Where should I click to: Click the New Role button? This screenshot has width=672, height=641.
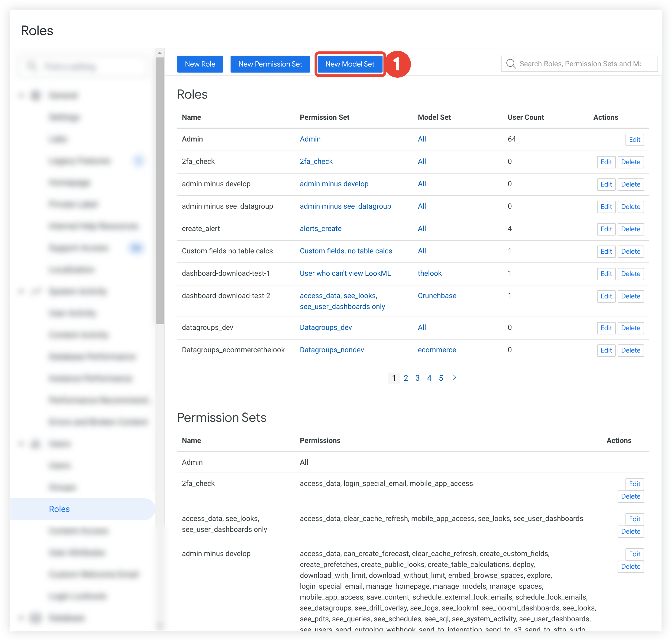click(200, 64)
